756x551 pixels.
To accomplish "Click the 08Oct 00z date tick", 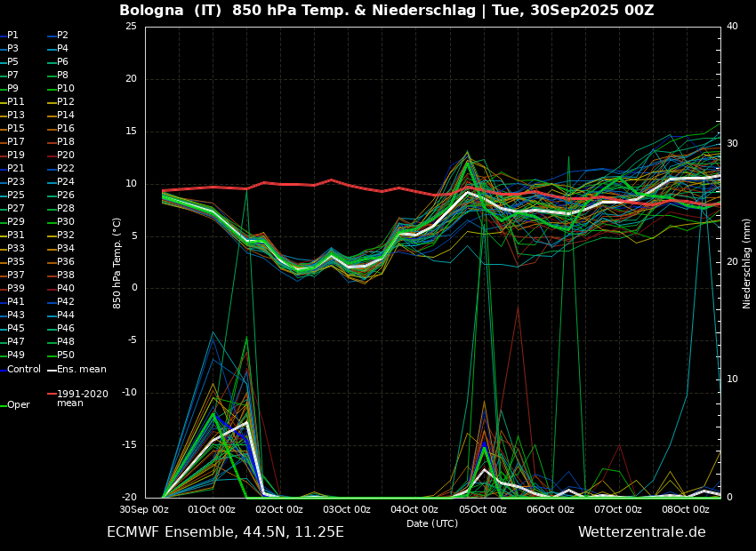I will pyautogui.click(x=685, y=509).
